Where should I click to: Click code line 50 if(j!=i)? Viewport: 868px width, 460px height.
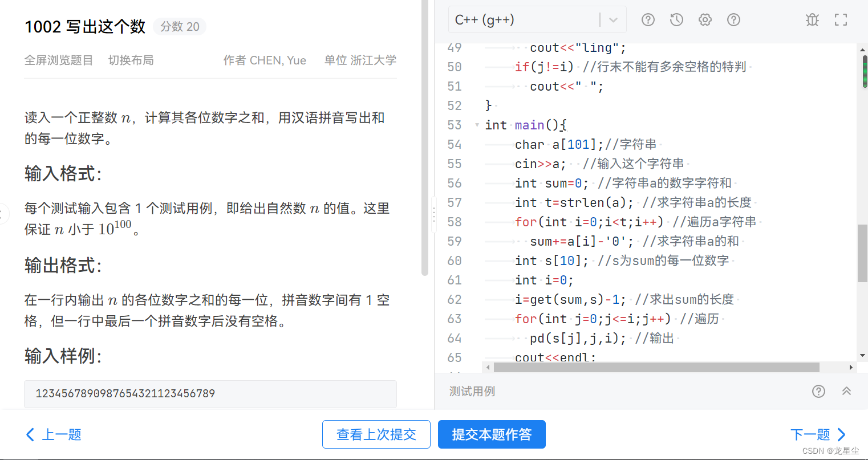631,67
